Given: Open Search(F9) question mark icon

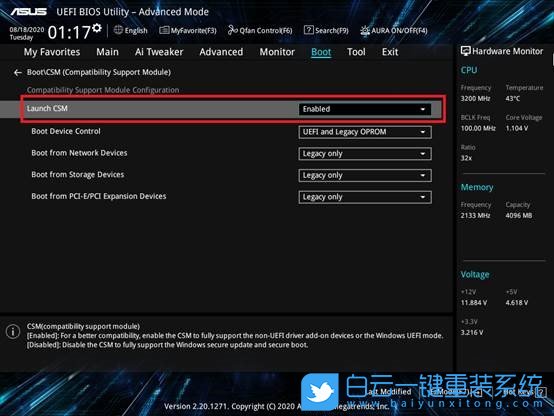Looking at the screenshot, I should coord(308,30).
